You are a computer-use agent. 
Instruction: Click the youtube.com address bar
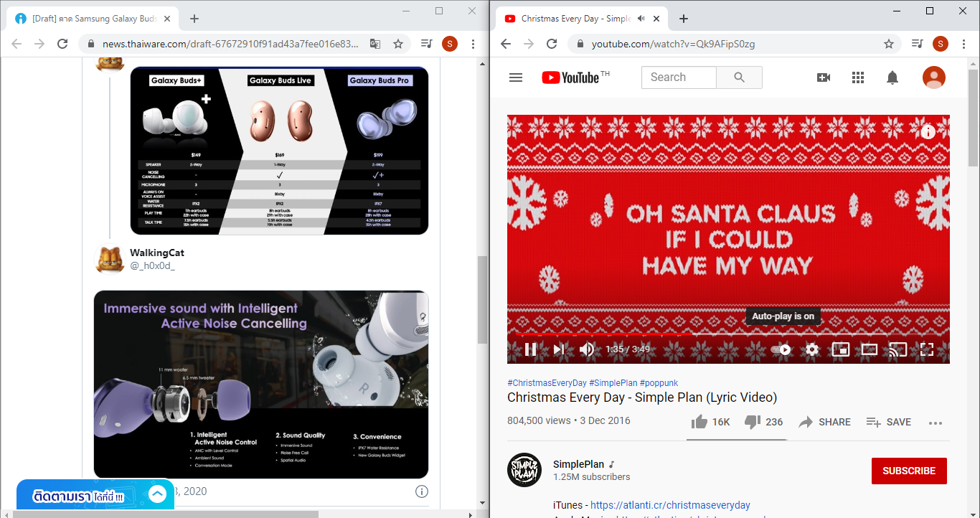[x=732, y=44]
